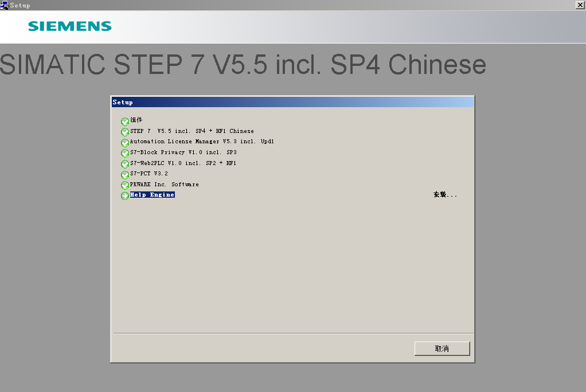This screenshot has height=392, width=586.
Task: Click the checkmark icon next to STEP 7 V5.5
Action: coord(125,132)
